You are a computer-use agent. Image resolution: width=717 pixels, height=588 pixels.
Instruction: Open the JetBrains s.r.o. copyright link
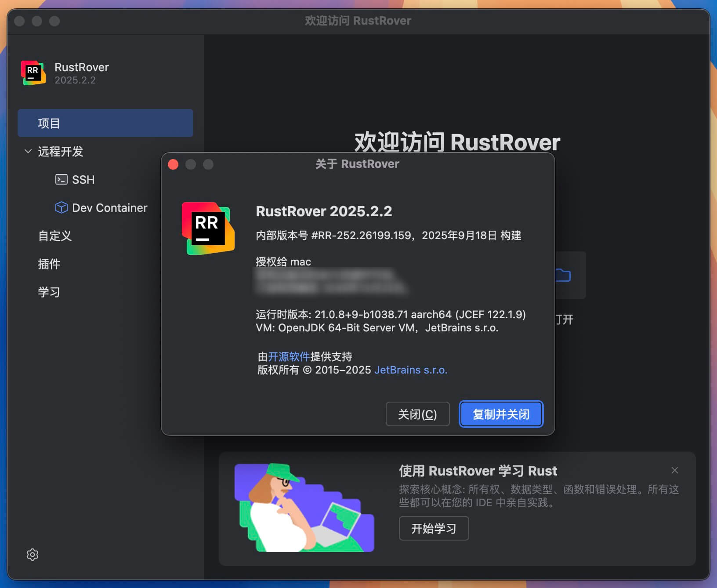coord(410,370)
